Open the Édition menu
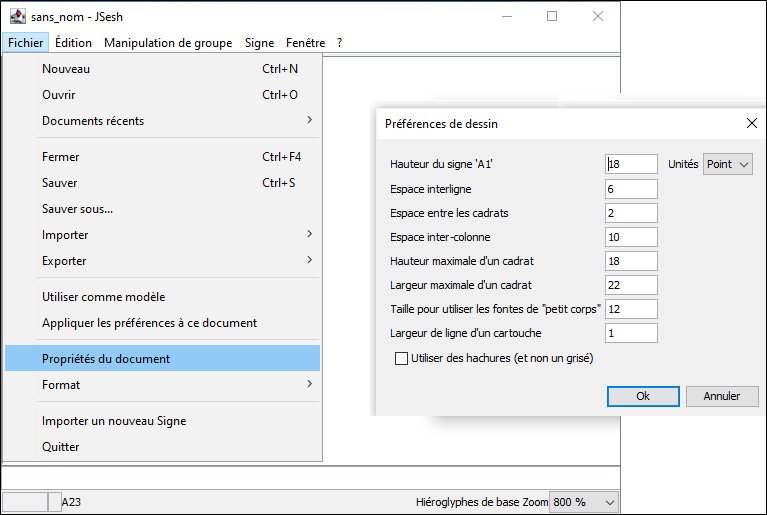 [x=73, y=43]
